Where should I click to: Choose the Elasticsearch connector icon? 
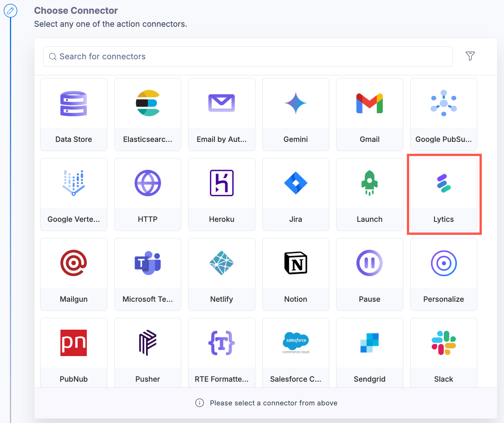tap(148, 103)
